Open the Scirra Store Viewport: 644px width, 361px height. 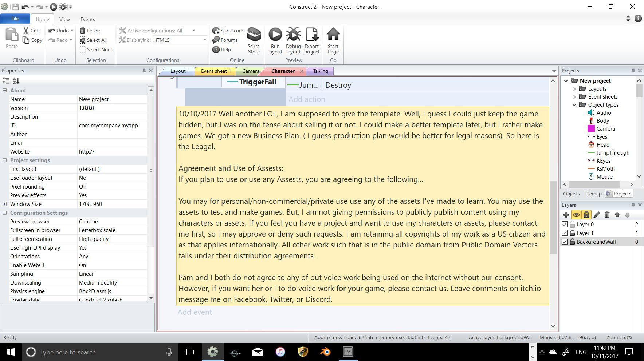point(254,41)
